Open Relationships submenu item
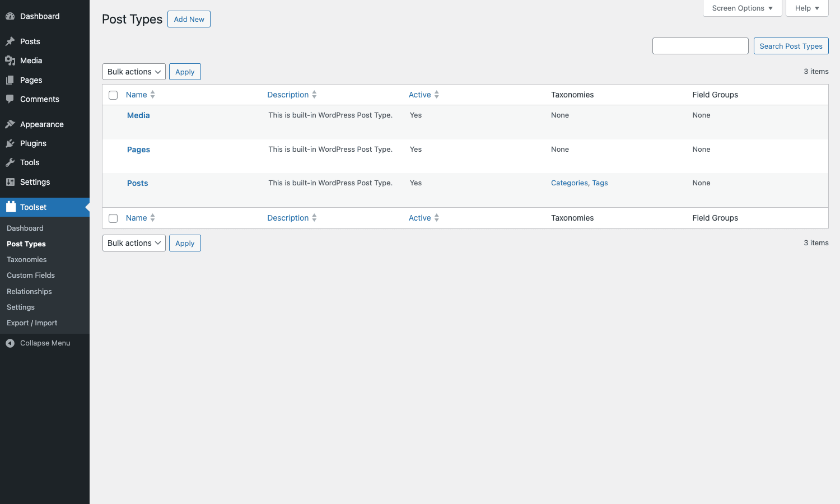 pos(29,291)
